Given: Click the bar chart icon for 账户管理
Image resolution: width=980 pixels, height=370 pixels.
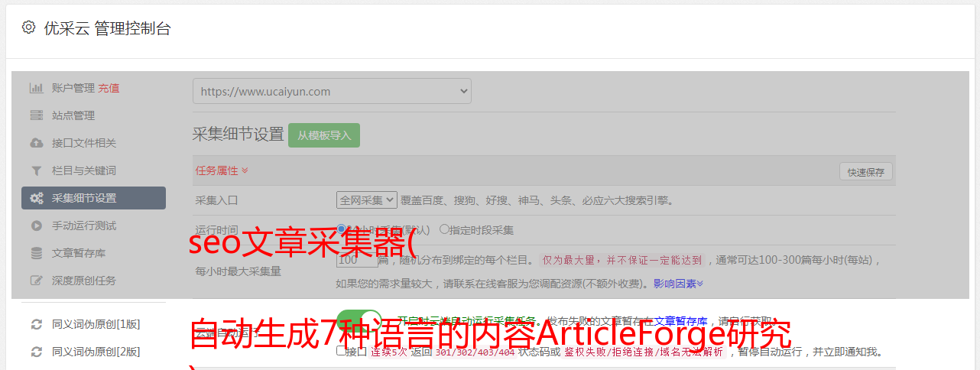Looking at the screenshot, I should tap(36, 88).
